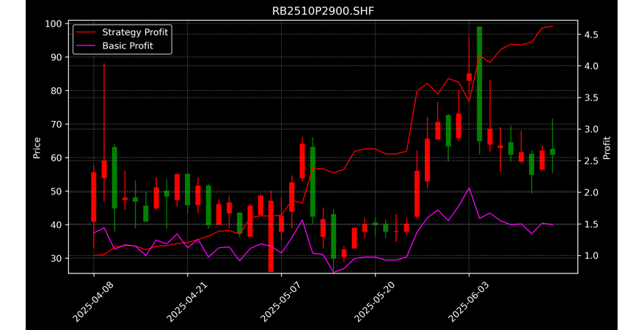This screenshot has height=330, width=644.
Task: Click the 1.5 tick on Profit axis
Action: [x=590, y=224]
